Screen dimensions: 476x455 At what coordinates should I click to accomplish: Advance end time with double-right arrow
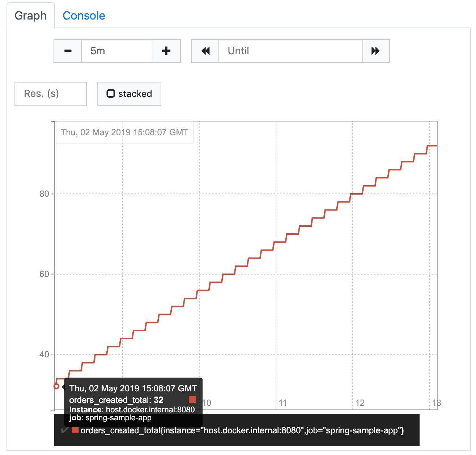(376, 51)
